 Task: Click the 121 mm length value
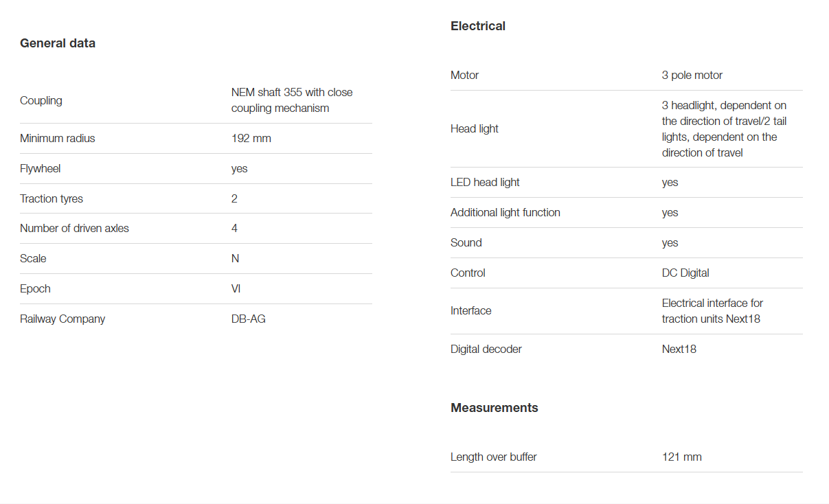coord(682,457)
